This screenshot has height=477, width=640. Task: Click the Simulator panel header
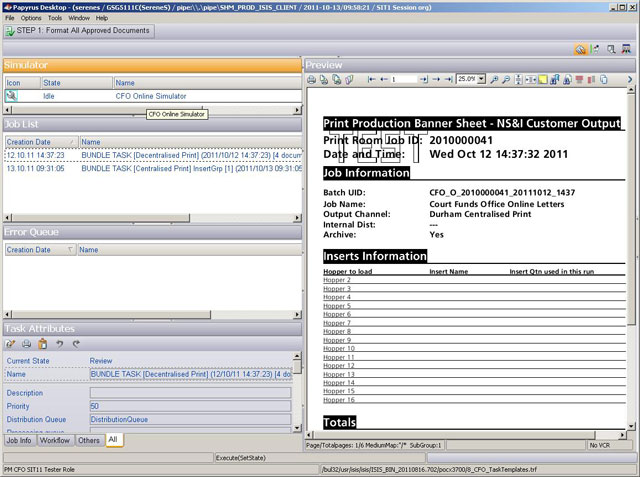coord(152,65)
